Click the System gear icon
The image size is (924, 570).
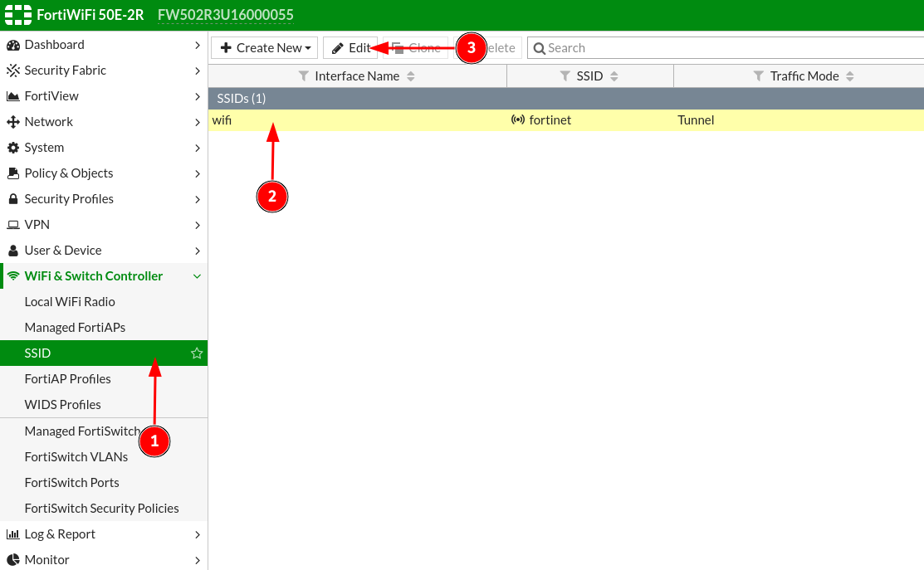(12, 148)
